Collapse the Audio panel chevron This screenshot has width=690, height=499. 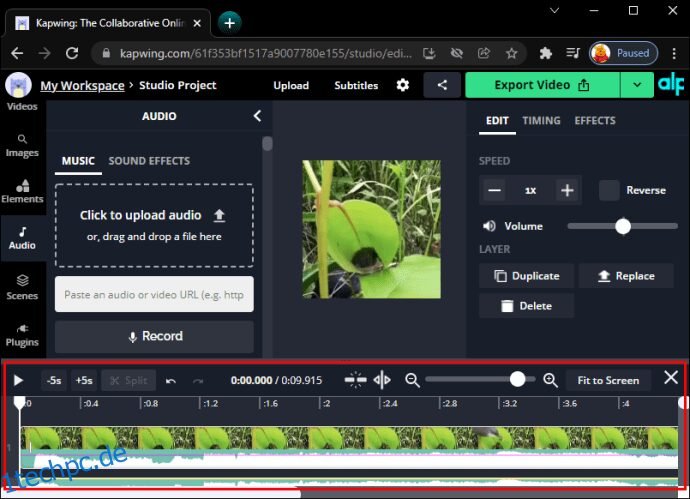click(x=257, y=116)
